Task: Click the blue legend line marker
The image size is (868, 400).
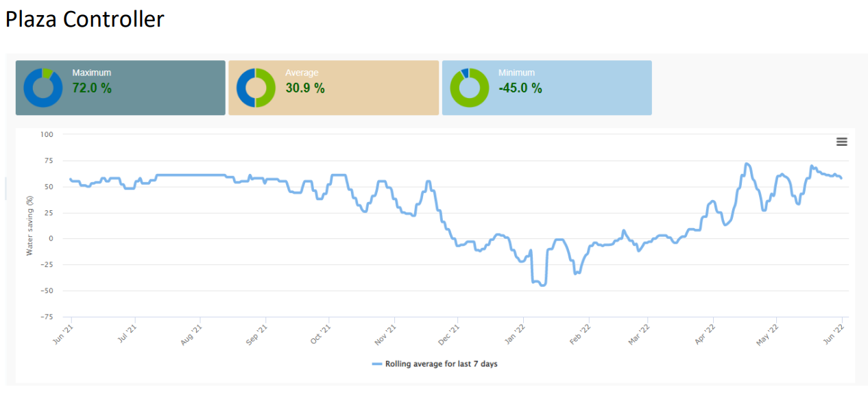Action: (x=376, y=364)
